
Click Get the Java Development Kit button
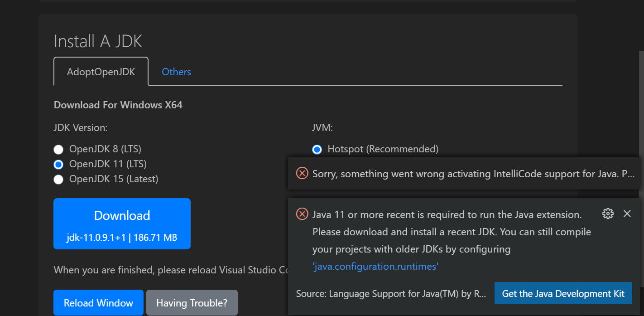(x=563, y=293)
